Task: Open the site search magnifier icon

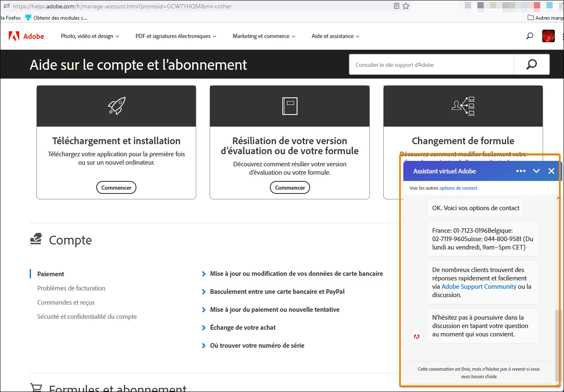Action: click(530, 36)
